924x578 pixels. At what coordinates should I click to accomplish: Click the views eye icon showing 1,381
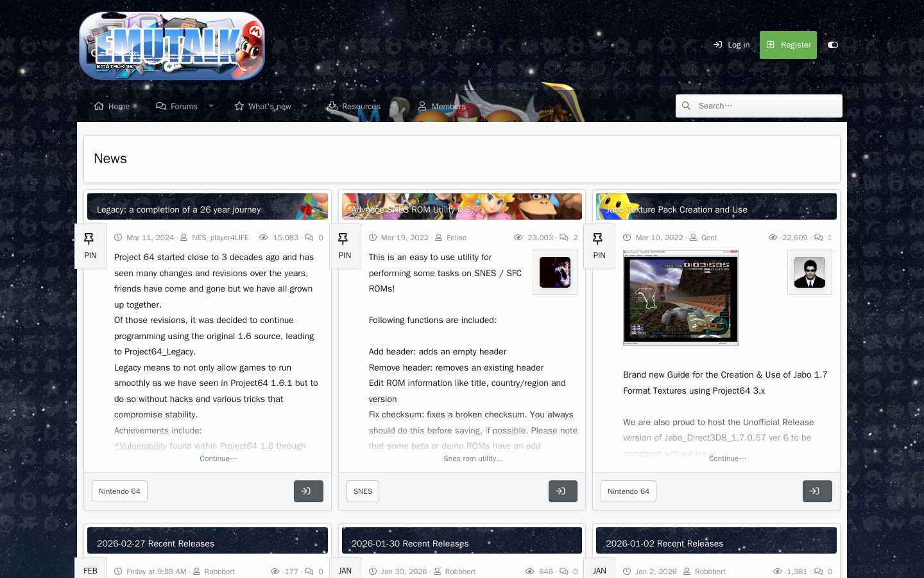(777, 572)
